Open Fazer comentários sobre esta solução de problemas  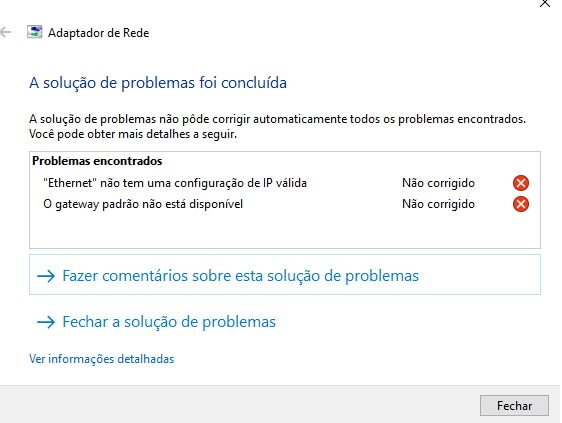(x=285, y=275)
